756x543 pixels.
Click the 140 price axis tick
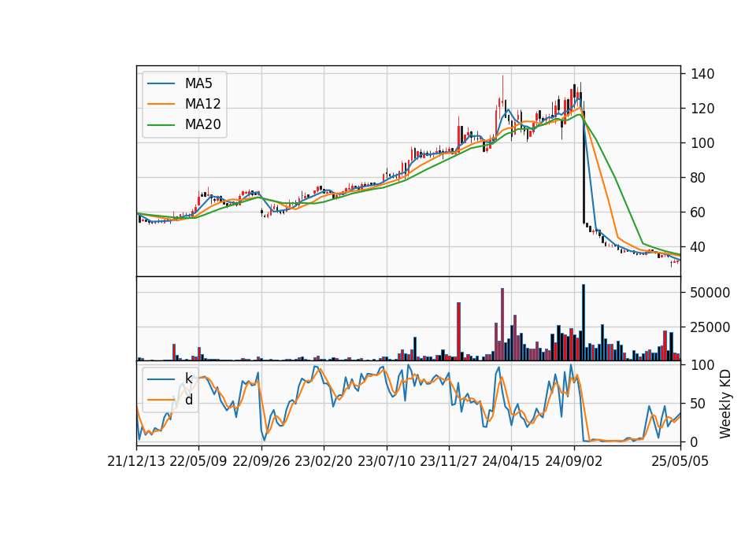(x=702, y=74)
